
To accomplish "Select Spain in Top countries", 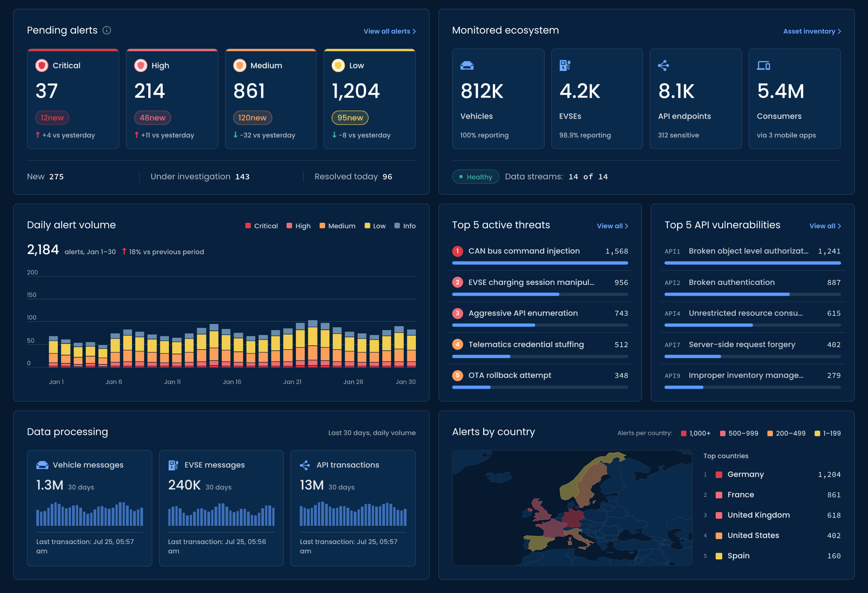I will [772, 556].
